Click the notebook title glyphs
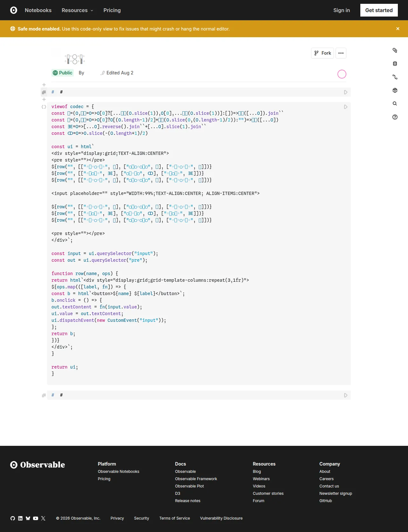Screen dimensions: 408x532 coord(75,59)
